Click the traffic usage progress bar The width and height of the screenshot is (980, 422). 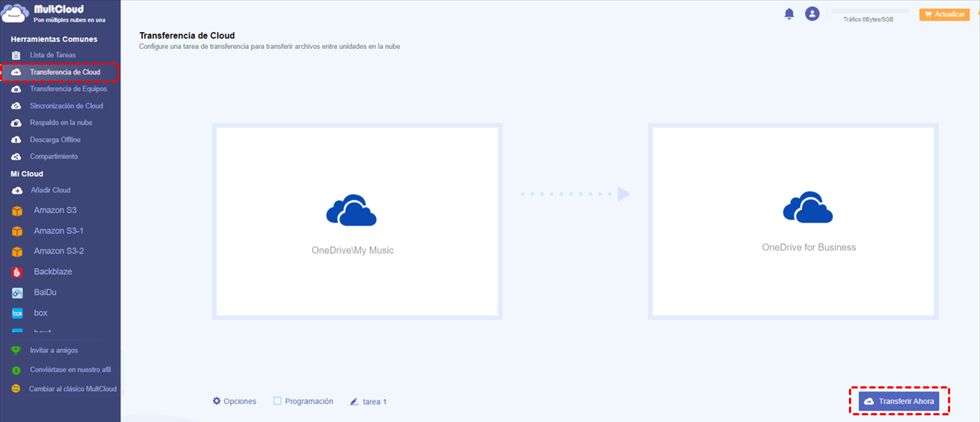pos(871,11)
